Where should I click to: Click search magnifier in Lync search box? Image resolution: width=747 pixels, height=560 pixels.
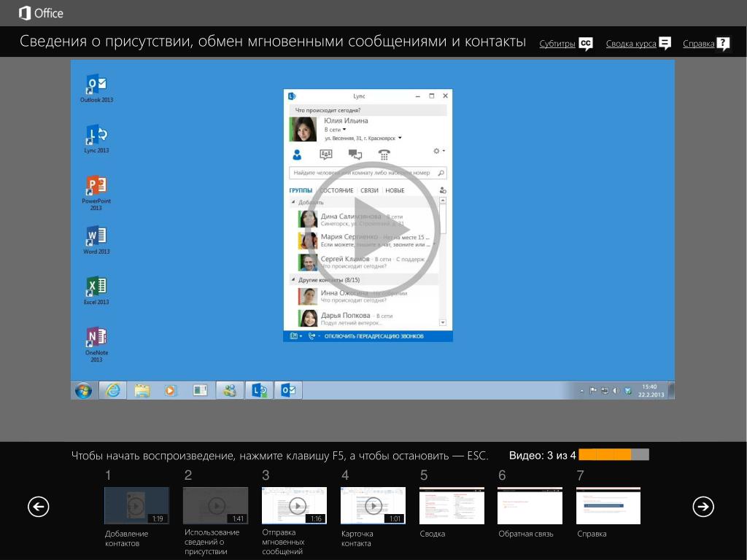click(x=441, y=173)
